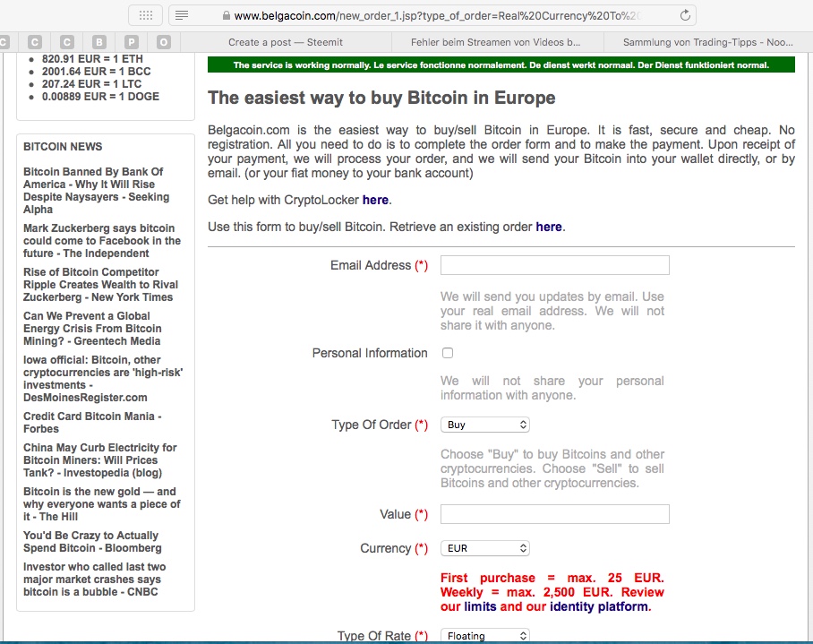Screen dimensions: 813x644
Task: Open news: China May Curb Electricity for Bitcoin Miners
Action: tap(99, 459)
